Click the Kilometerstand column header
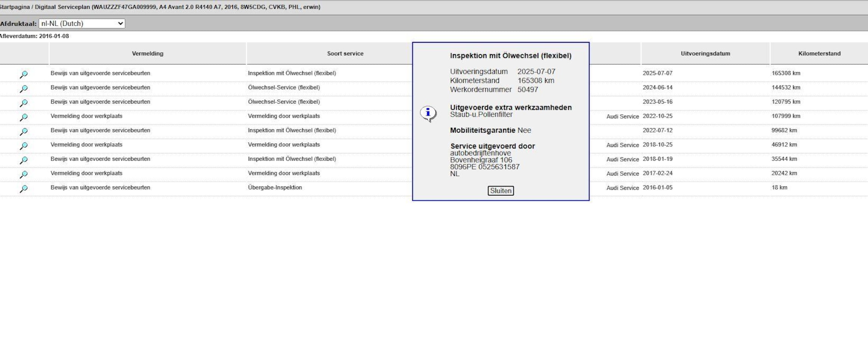Image resolution: width=868 pixels, height=363 pixels. click(819, 54)
